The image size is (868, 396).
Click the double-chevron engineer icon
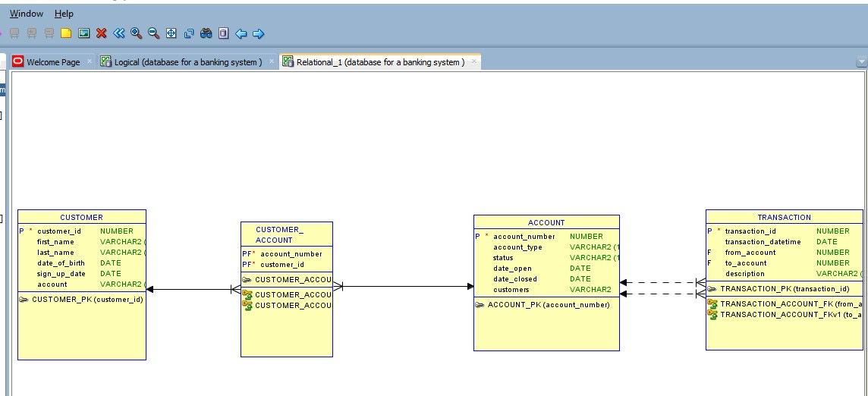coord(119,33)
